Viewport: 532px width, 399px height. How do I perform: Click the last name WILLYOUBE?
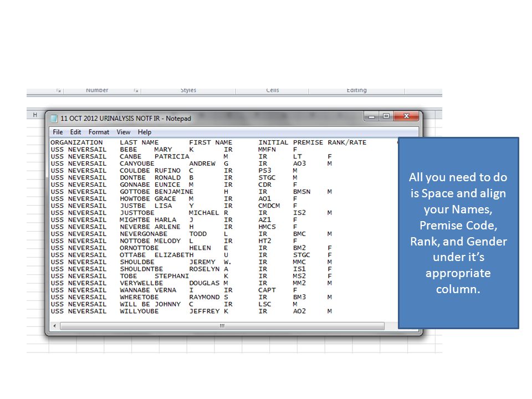pyautogui.click(x=139, y=311)
